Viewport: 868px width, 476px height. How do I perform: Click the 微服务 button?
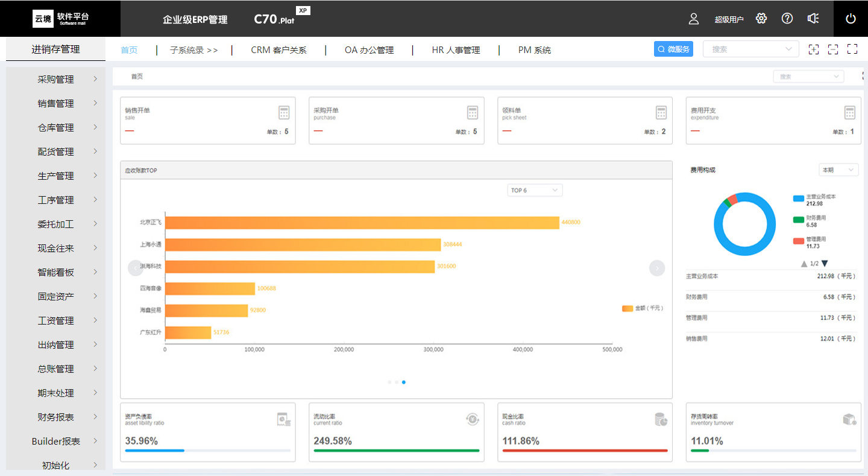673,49
